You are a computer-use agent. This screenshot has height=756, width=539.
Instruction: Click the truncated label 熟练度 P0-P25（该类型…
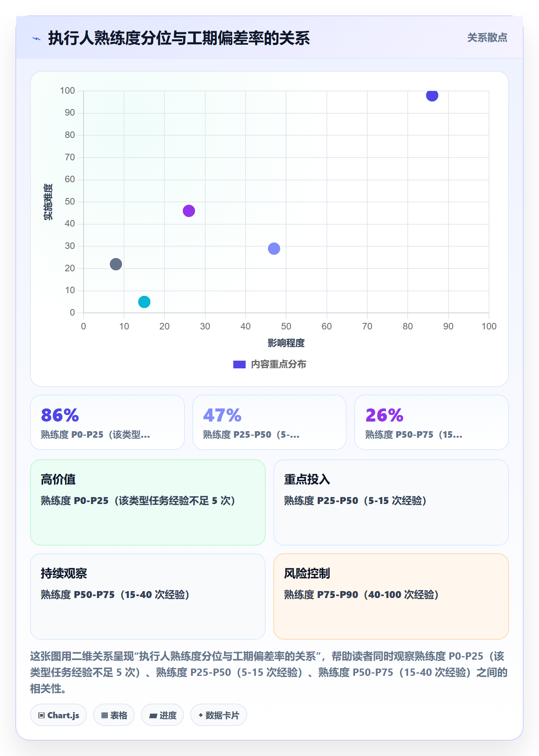[x=95, y=435]
